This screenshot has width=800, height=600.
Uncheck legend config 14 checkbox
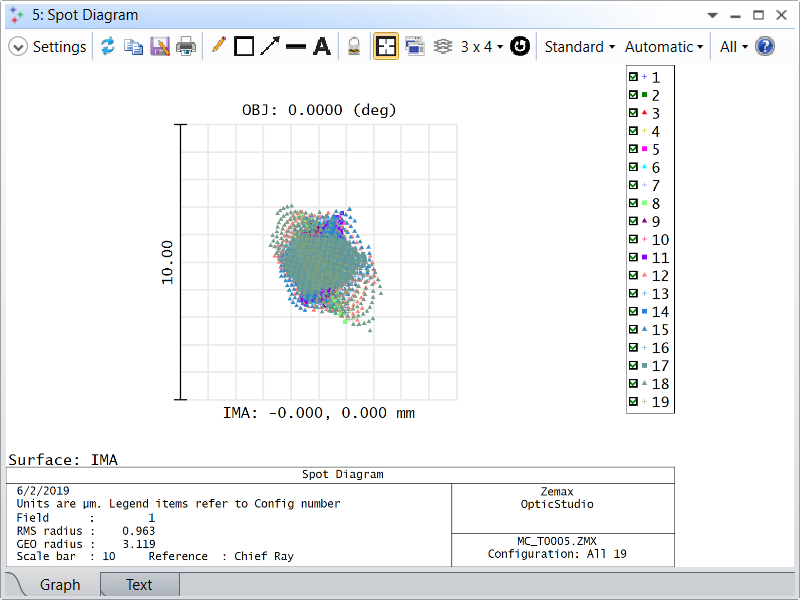(x=633, y=311)
